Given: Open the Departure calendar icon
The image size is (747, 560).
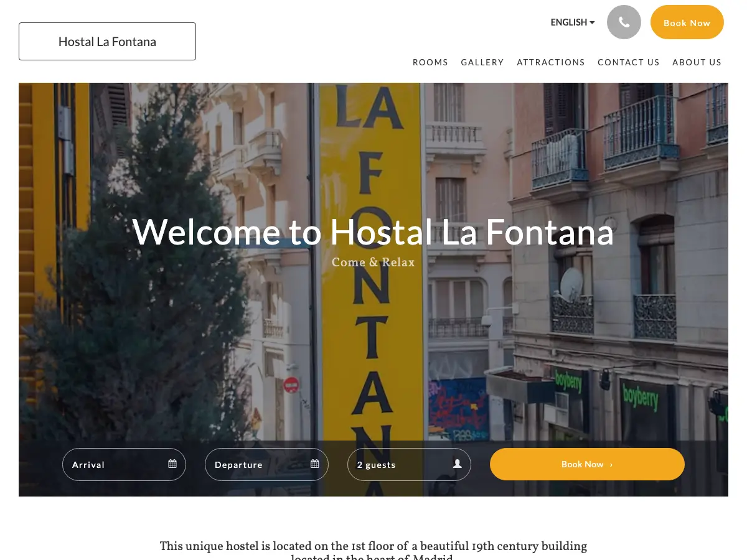Looking at the screenshot, I should tap(315, 464).
